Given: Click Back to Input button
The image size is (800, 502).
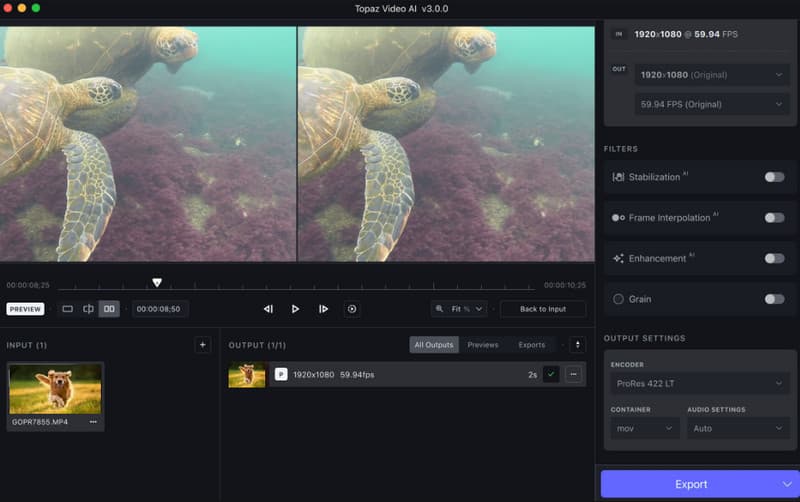Looking at the screenshot, I should (543, 309).
